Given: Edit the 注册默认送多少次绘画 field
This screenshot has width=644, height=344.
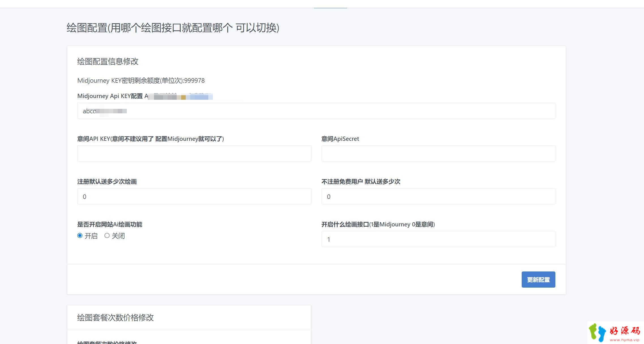Looking at the screenshot, I should pyautogui.click(x=194, y=196).
